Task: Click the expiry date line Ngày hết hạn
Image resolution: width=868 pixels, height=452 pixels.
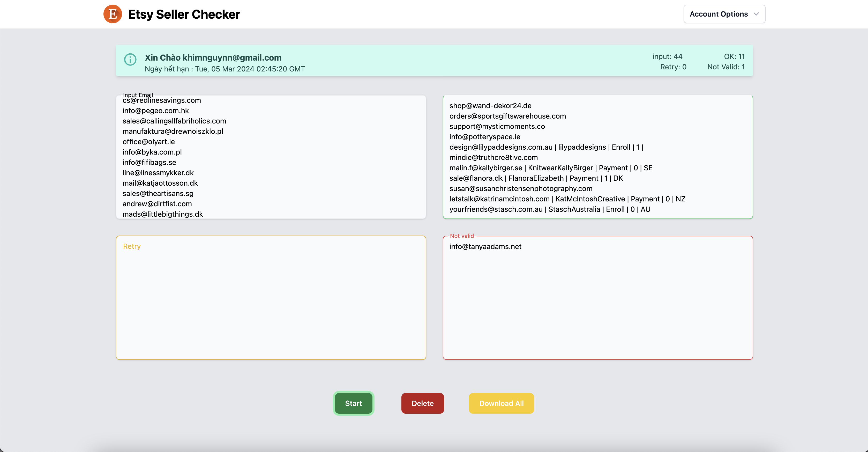Action: click(225, 69)
